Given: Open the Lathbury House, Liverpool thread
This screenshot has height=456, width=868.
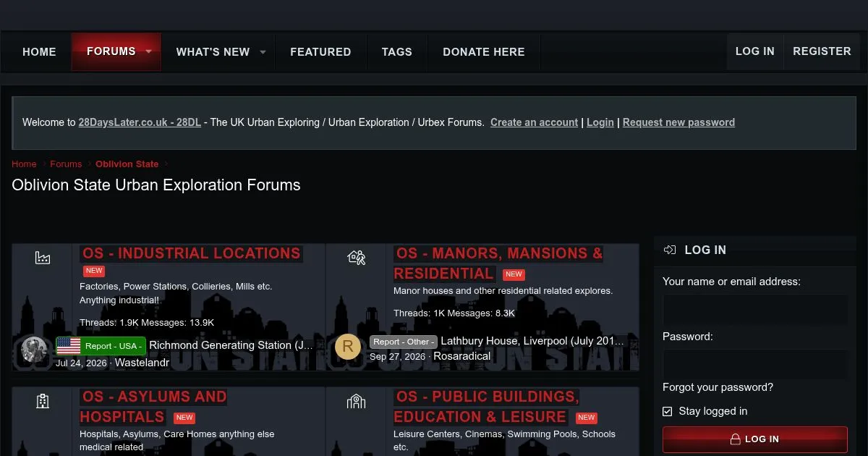Looking at the screenshot, I should (x=532, y=341).
